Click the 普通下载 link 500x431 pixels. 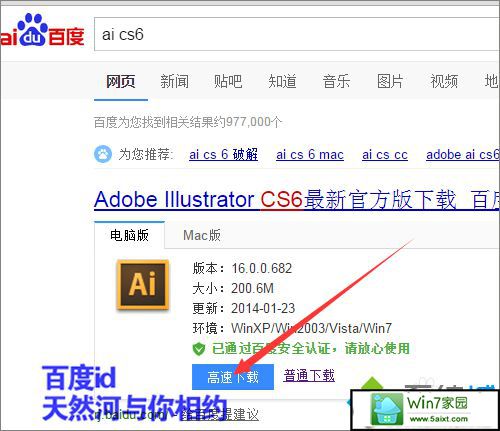tap(309, 376)
